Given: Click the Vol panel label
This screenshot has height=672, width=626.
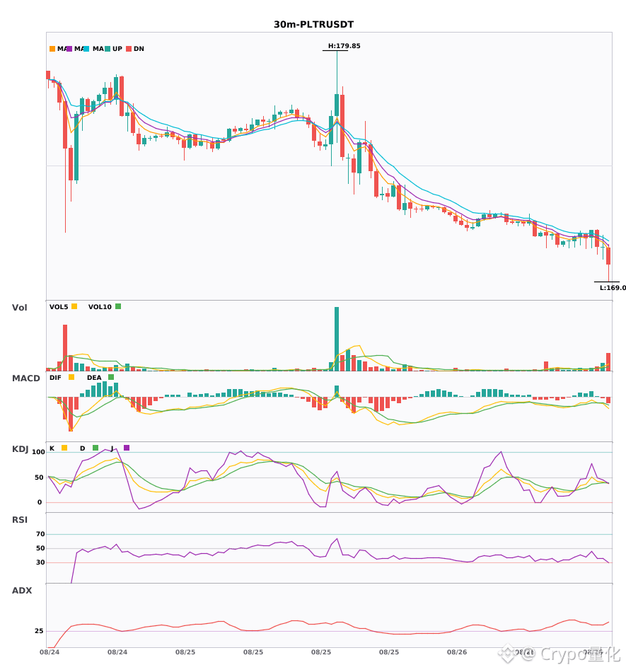Looking at the screenshot, I should [x=20, y=307].
